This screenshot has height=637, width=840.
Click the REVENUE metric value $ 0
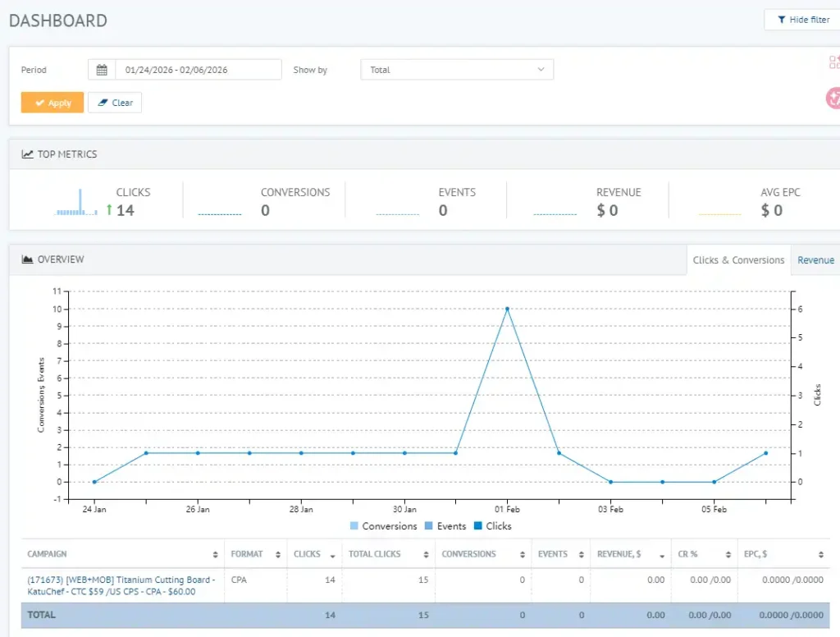click(608, 210)
